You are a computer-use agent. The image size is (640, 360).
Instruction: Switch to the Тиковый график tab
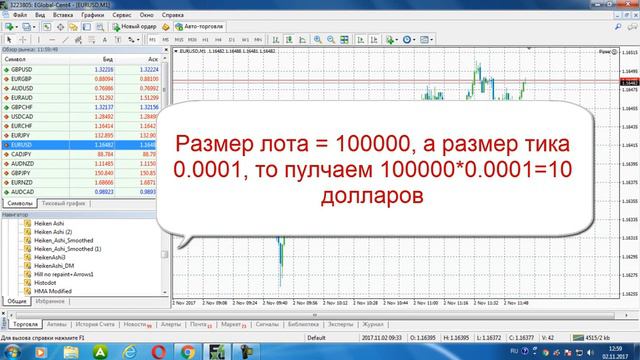point(63,203)
